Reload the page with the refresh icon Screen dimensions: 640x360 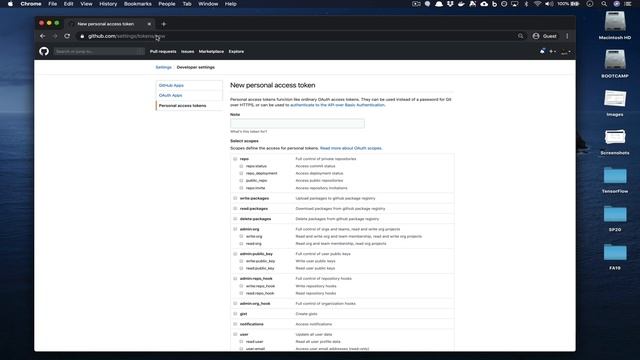67,36
